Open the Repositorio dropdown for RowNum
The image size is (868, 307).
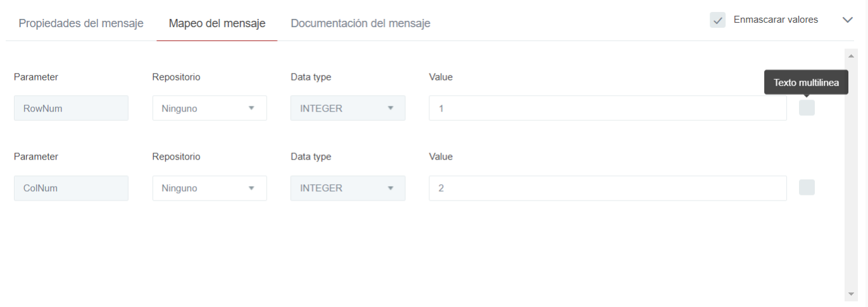click(x=209, y=108)
